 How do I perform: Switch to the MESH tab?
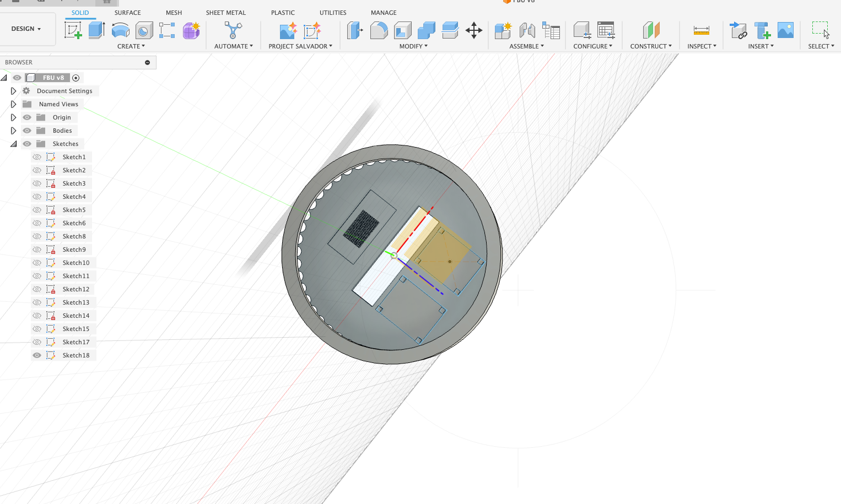[174, 13]
